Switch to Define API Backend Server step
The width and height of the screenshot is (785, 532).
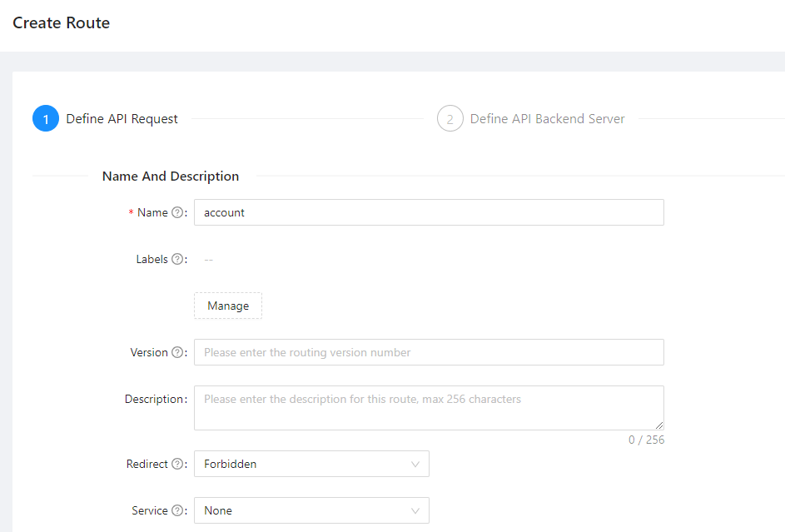tap(547, 119)
